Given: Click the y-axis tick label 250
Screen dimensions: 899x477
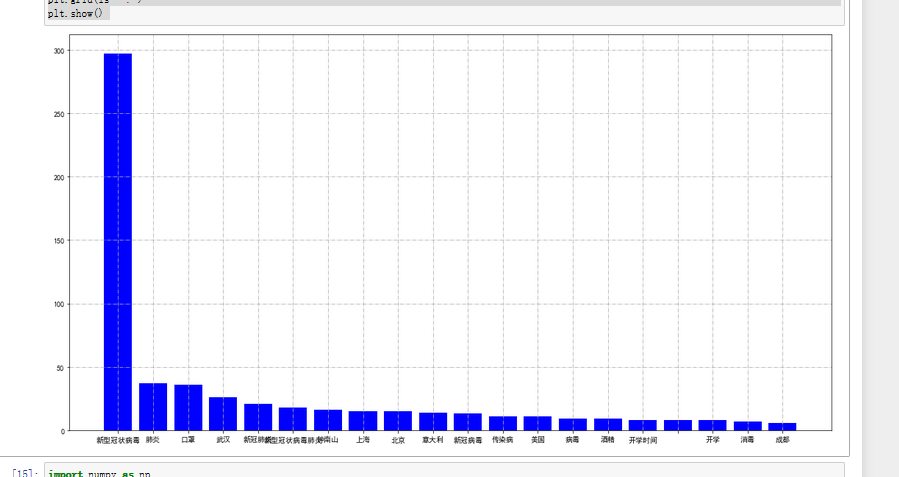Looking at the screenshot, I should 59,114.
